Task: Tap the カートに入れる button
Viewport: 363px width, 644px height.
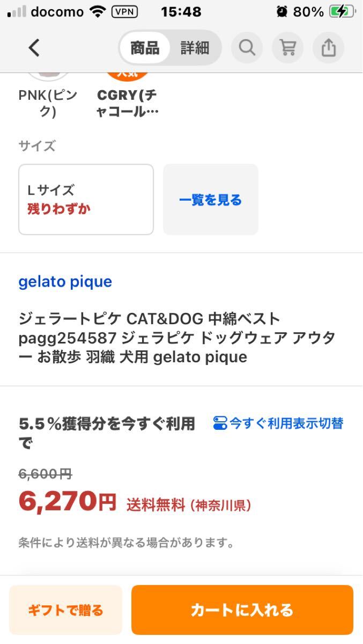Action: (x=242, y=610)
